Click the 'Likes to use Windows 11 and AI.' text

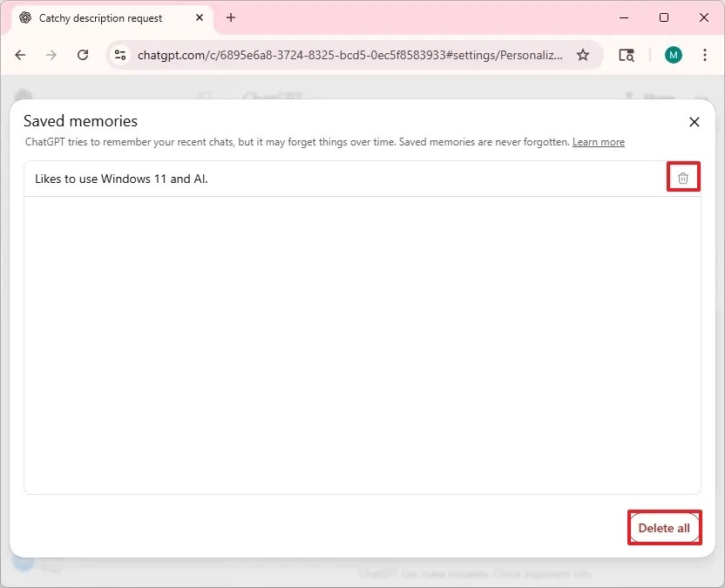pyautogui.click(x=122, y=179)
